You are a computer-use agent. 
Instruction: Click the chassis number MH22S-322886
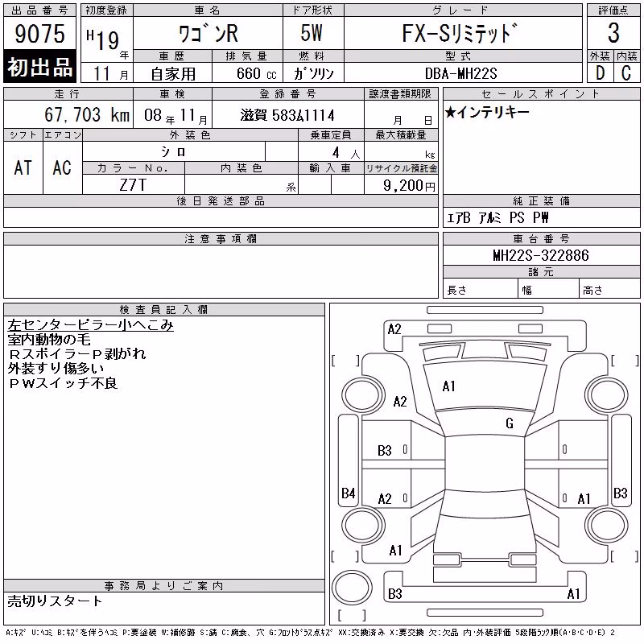[541, 255]
